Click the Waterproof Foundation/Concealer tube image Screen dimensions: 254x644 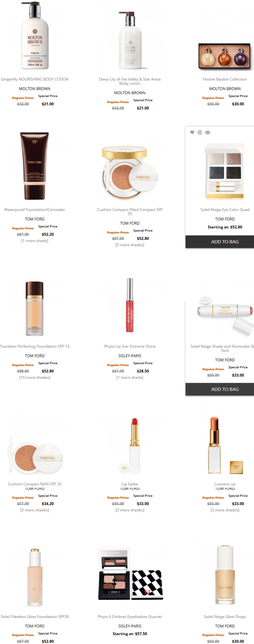pyautogui.click(x=35, y=166)
